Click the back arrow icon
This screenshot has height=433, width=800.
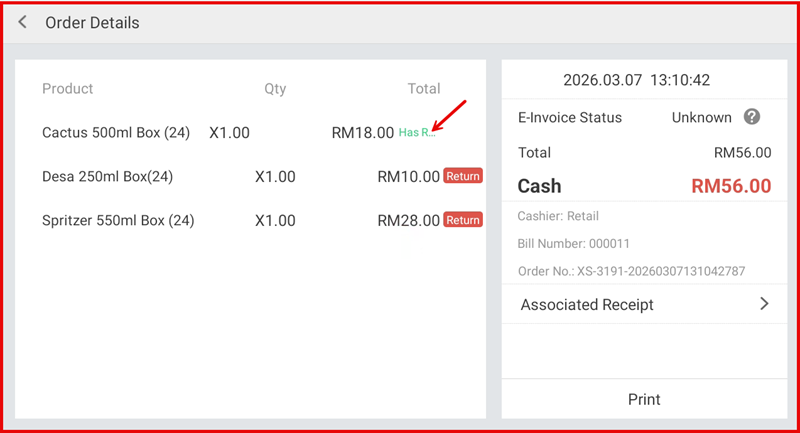pos(23,22)
